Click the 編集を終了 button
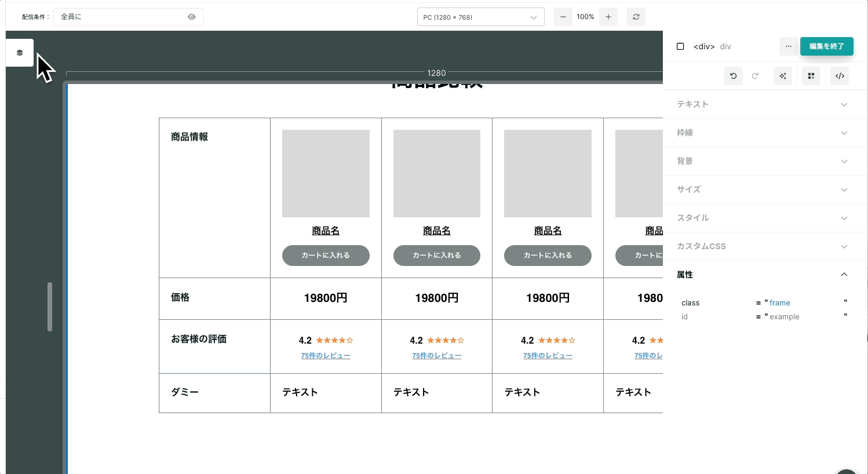 [x=827, y=46]
